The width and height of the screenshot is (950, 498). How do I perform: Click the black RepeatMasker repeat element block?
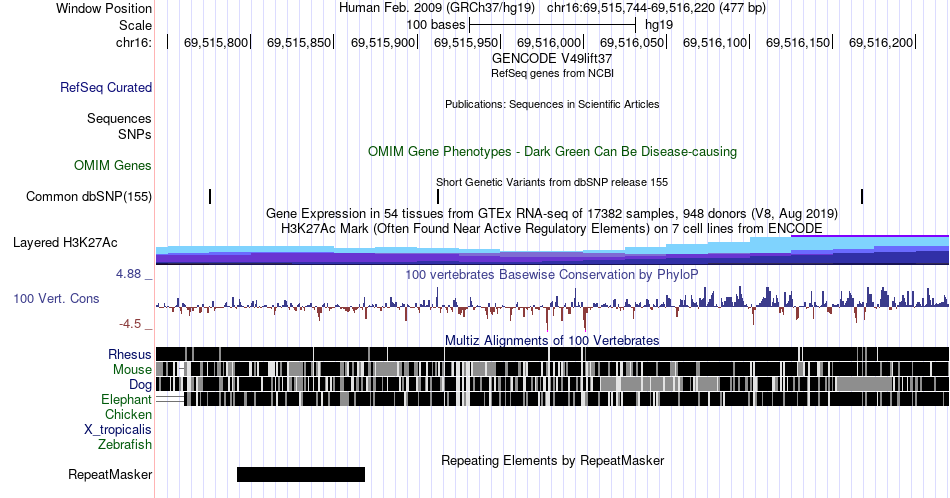click(301, 474)
